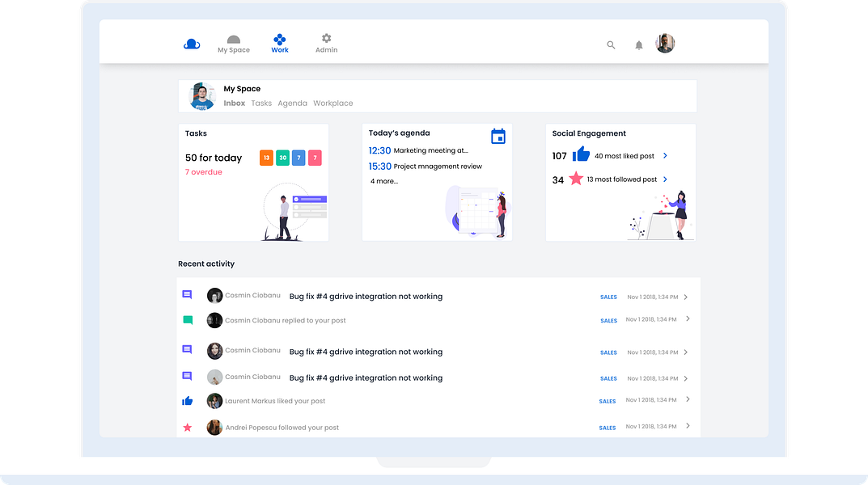Click 'Cosmin Ciobanu replied to your post'
The height and width of the screenshot is (485, 868).
coord(285,321)
